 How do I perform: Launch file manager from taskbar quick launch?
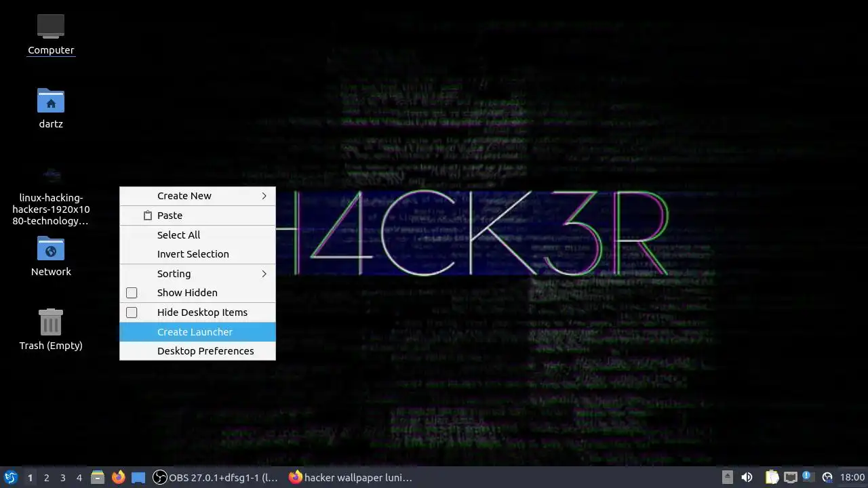pyautogui.click(x=98, y=477)
